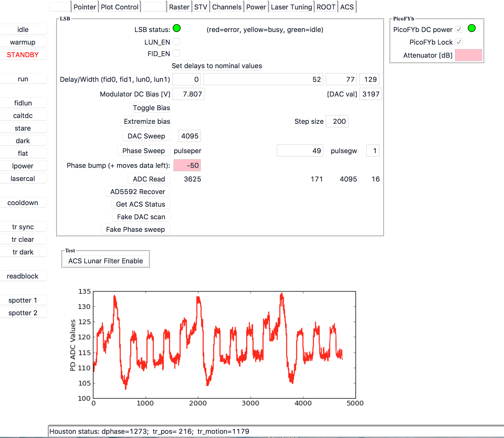Click the DAC Sweep button
This screenshot has width=504, height=438.
146,136
